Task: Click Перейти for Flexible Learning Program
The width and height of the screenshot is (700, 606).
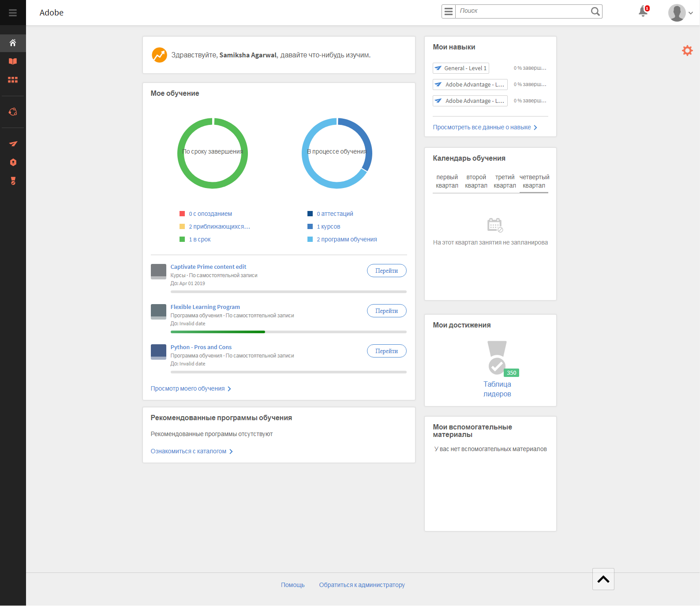Action: [x=387, y=311]
